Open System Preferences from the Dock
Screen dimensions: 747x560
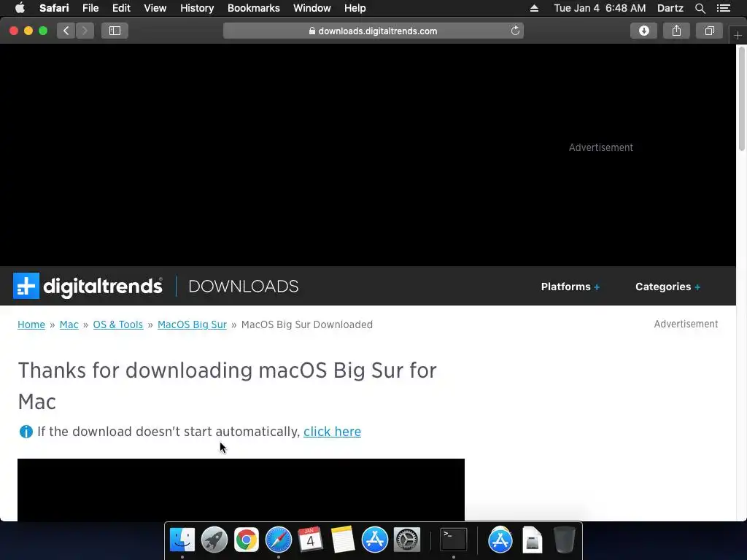(407, 540)
